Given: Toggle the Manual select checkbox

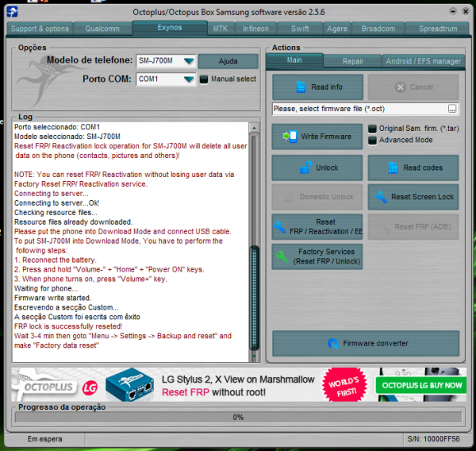Looking at the screenshot, I should coord(204,79).
